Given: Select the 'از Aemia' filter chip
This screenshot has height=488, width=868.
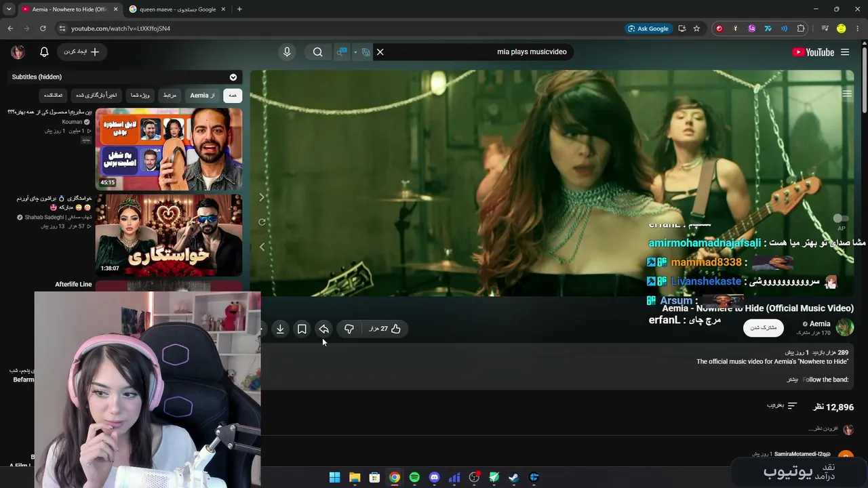Looking at the screenshot, I should coord(202,96).
